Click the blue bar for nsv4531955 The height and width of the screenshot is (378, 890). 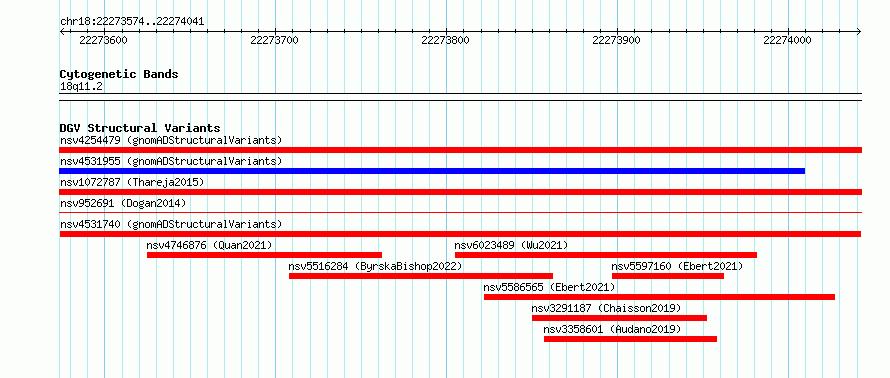point(432,171)
